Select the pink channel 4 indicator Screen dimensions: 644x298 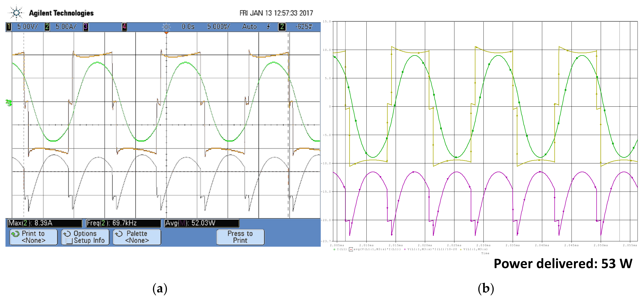(124, 27)
